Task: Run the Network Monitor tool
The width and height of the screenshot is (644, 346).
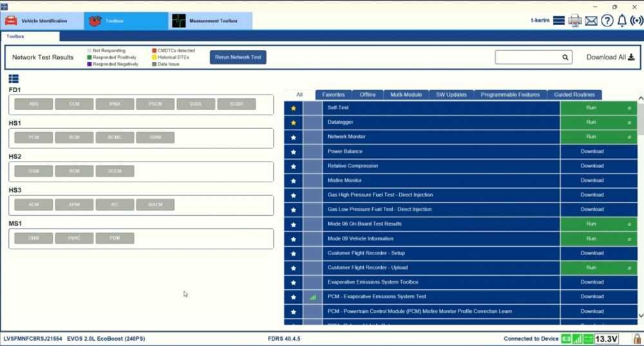Action: [x=598, y=137]
